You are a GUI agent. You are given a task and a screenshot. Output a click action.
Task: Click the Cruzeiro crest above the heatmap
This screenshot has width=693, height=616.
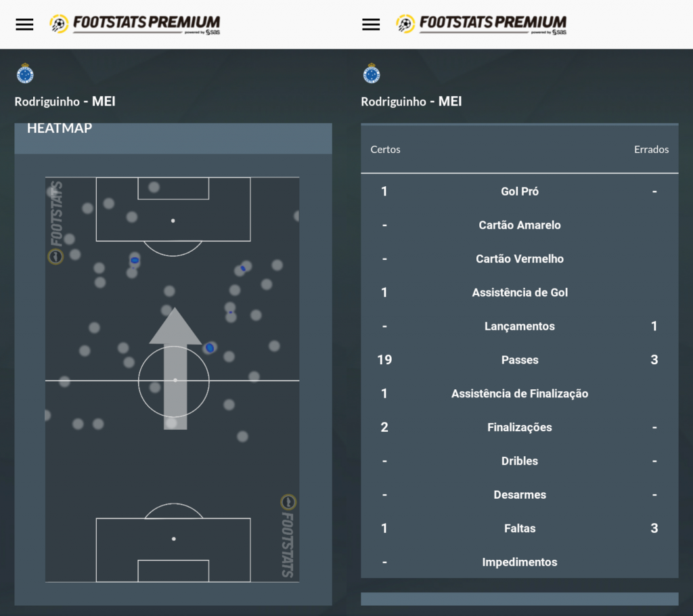click(25, 73)
